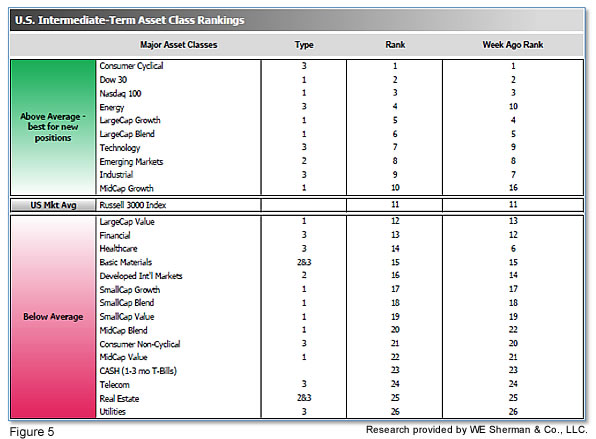Click the Consumer Cyclical row label
The height and width of the screenshot is (439, 596).
pyautogui.click(x=131, y=66)
